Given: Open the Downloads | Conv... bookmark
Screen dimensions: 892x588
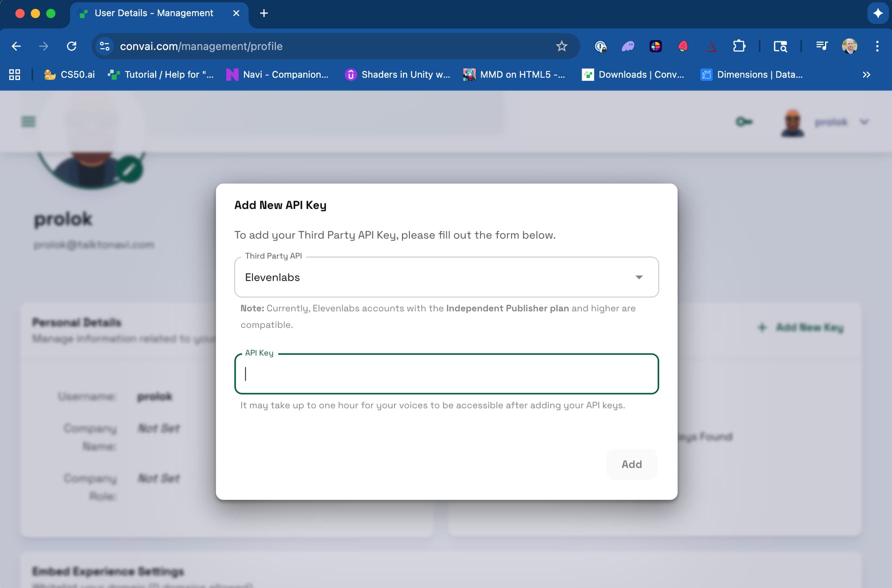Looking at the screenshot, I should click(x=633, y=74).
